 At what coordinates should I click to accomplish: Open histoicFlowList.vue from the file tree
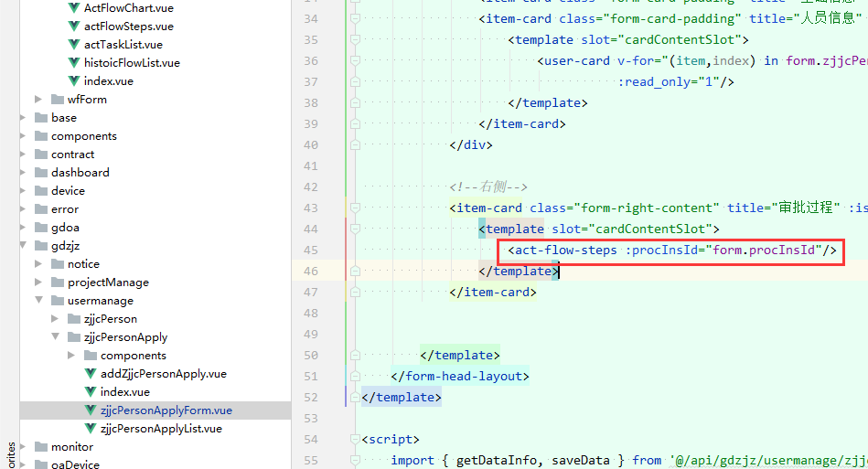point(132,63)
